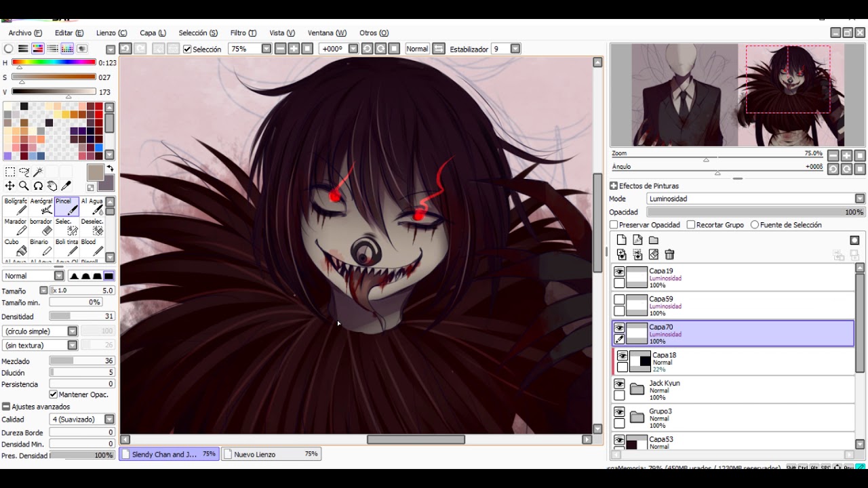Uncheck Mantener Opac.

coord(54,394)
